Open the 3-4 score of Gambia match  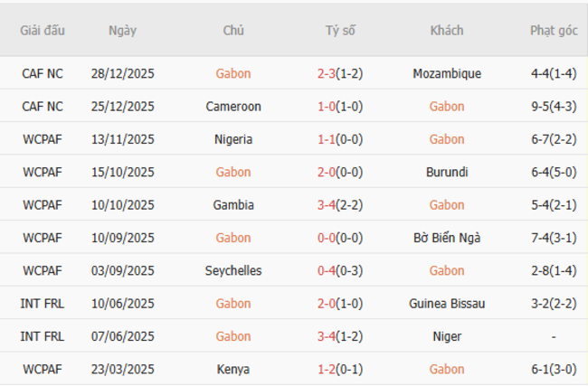[x=327, y=205]
